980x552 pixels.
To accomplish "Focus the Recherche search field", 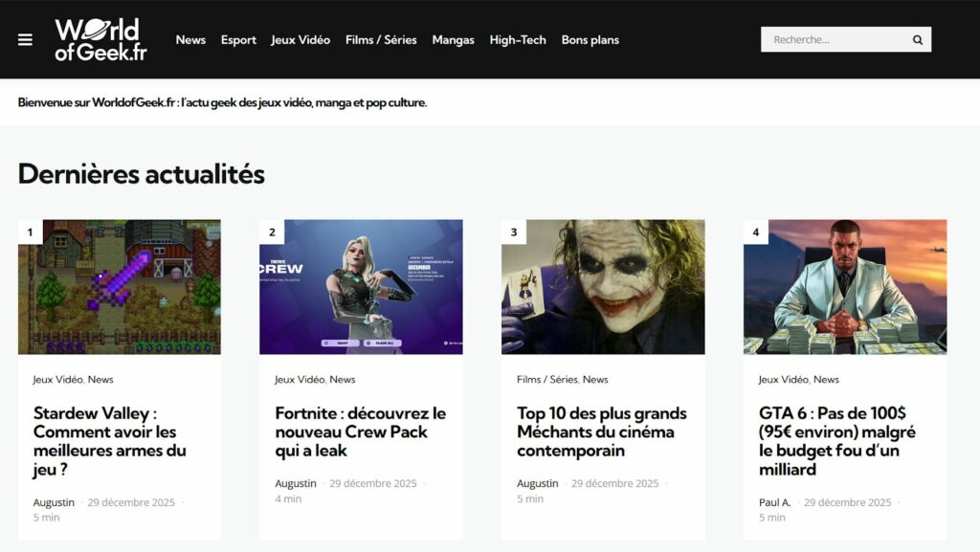I will tap(833, 40).
